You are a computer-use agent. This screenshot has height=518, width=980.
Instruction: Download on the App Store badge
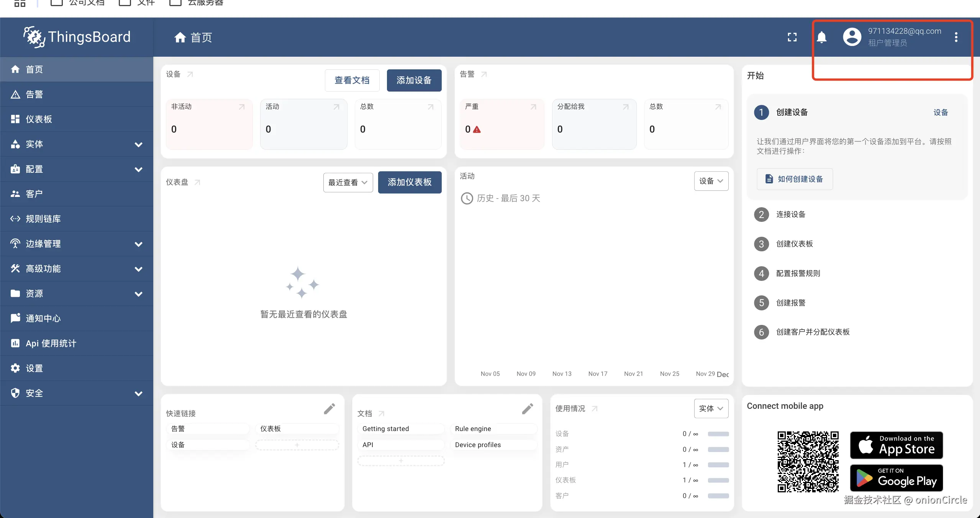tap(896, 445)
